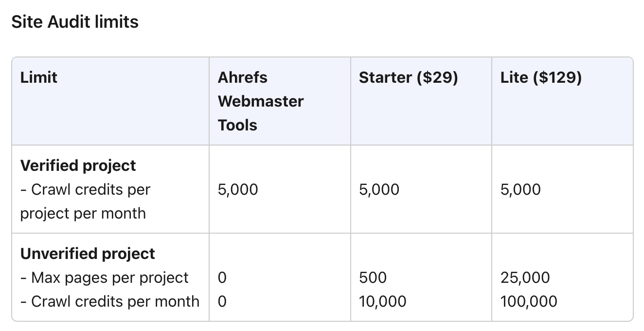Select the 5,000 value in Lite column
Viewport: 644px width, 331px height.
(520, 189)
